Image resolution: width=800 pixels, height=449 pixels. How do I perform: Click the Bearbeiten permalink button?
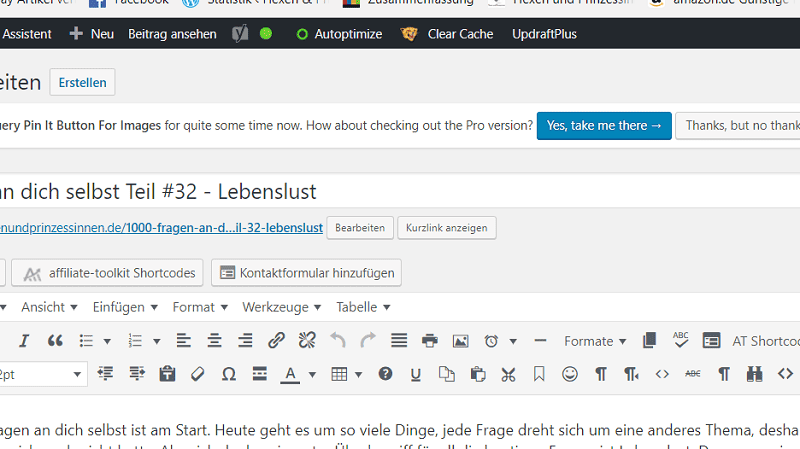coord(359,228)
